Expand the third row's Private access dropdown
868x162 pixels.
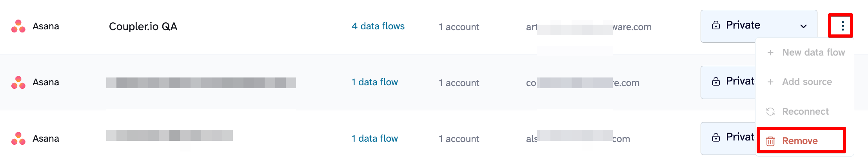[728, 137]
